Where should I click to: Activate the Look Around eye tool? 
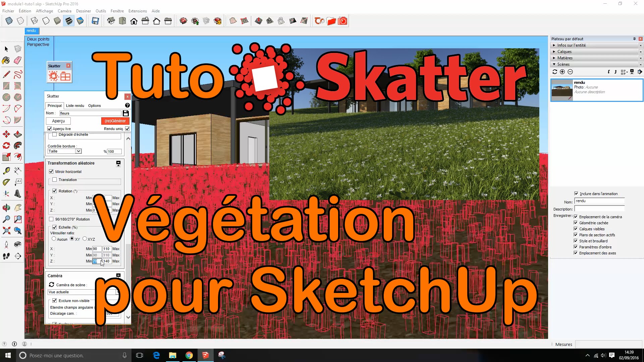18,244
